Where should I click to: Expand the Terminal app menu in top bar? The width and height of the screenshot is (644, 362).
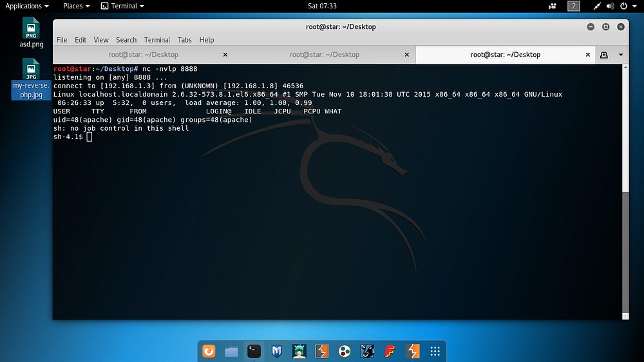coord(122,6)
